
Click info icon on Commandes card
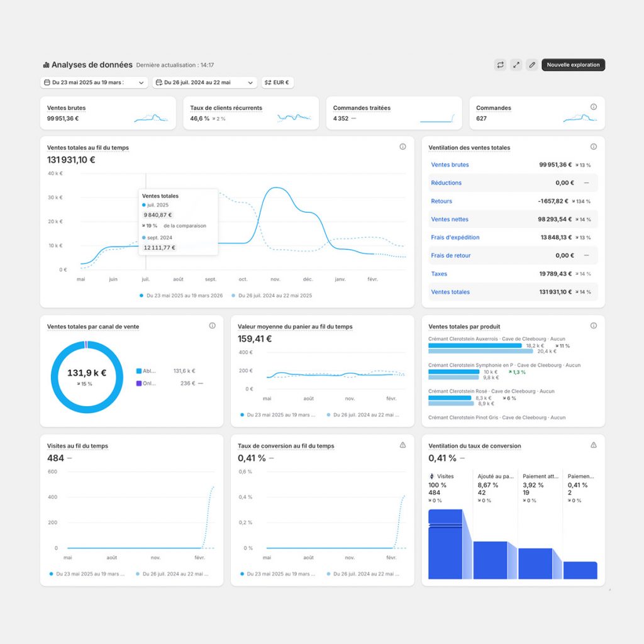pos(593,107)
